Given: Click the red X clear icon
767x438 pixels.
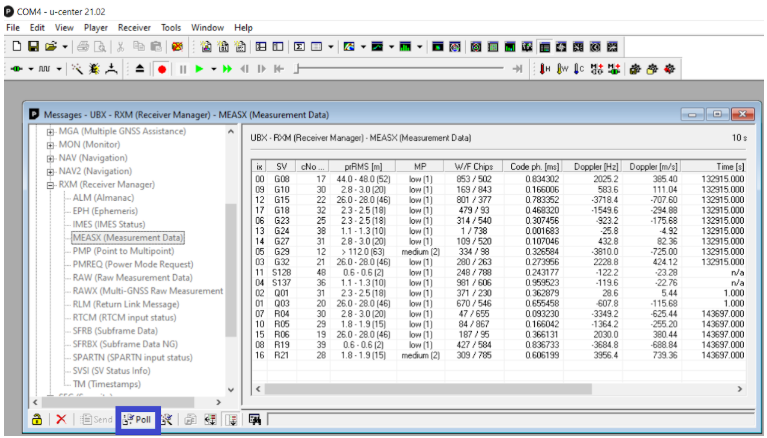Looking at the screenshot, I should [x=61, y=419].
